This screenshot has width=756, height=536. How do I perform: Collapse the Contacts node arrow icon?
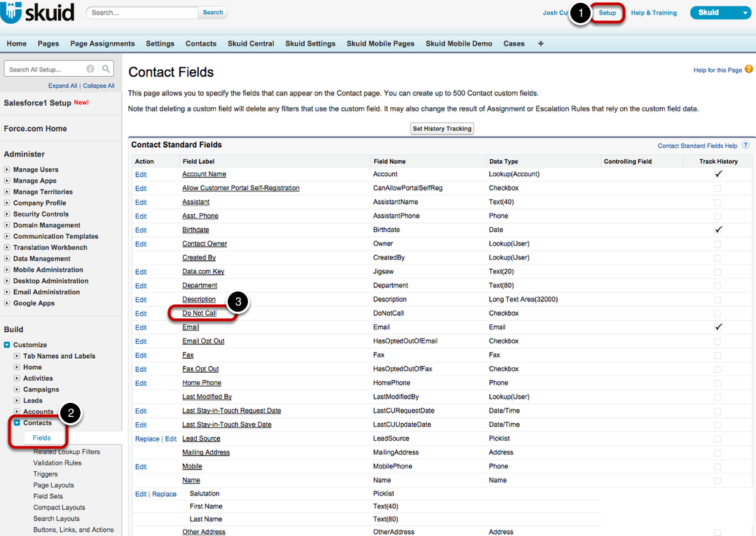(x=17, y=422)
